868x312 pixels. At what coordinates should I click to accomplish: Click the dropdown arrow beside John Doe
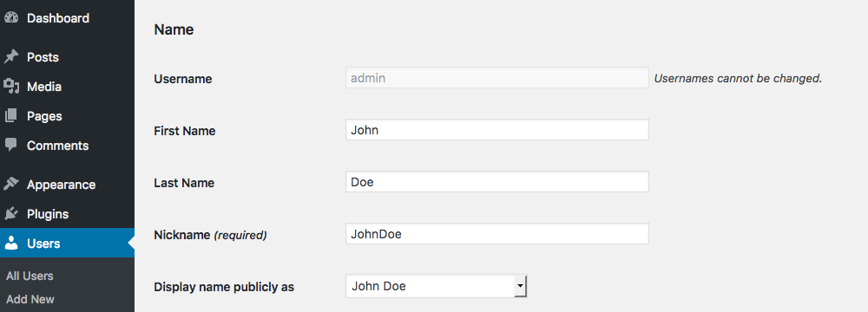click(x=520, y=286)
